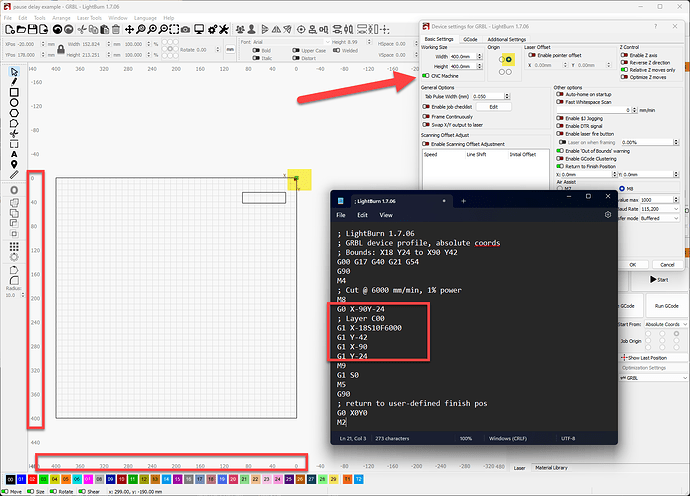Switch to the GCode settings tab
This screenshot has height=496, width=690.
point(470,39)
